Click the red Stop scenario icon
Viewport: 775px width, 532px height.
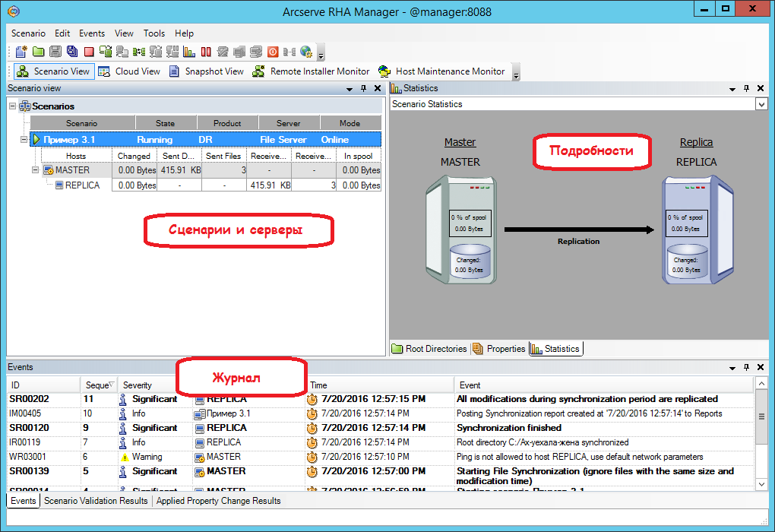click(89, 52)
